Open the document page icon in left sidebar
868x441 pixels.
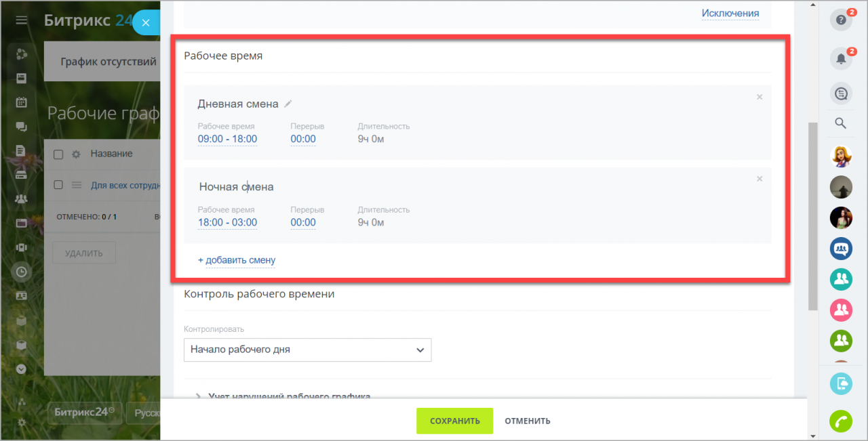pyautogui.click(x=22, y=150)
